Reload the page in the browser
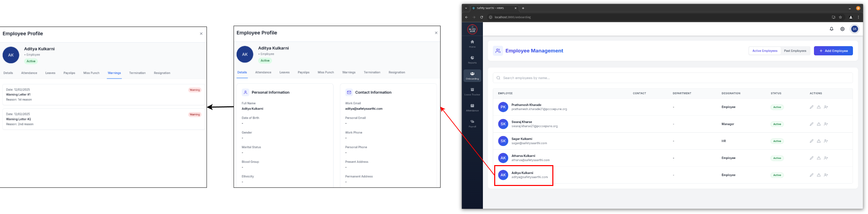Screen dimensions: 868x214 tap(482, 17)
